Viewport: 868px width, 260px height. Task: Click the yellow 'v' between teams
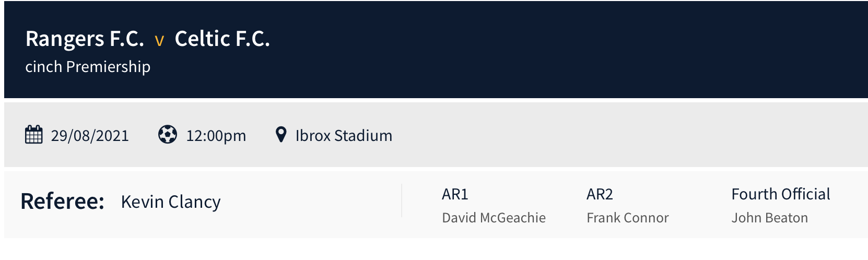159,40
